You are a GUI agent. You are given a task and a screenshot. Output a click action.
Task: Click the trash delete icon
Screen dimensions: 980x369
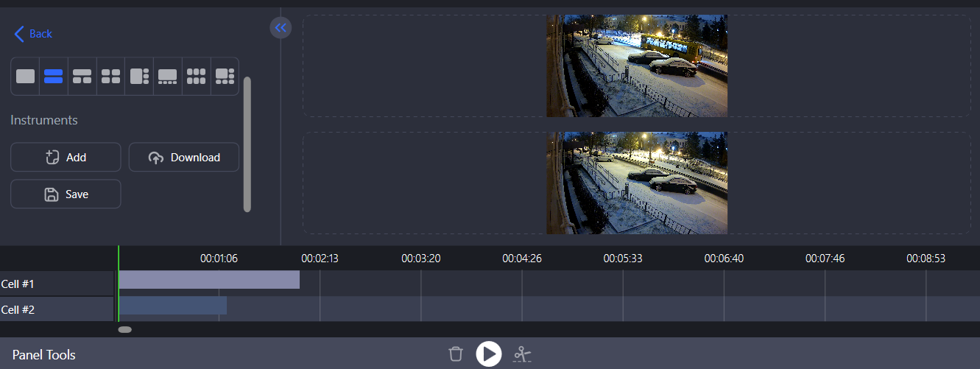pos(456,354)
